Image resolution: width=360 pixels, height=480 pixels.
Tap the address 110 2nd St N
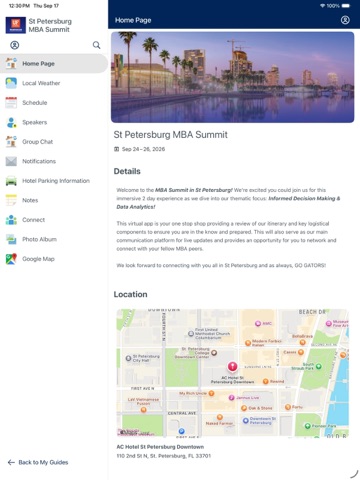(164, 456)
